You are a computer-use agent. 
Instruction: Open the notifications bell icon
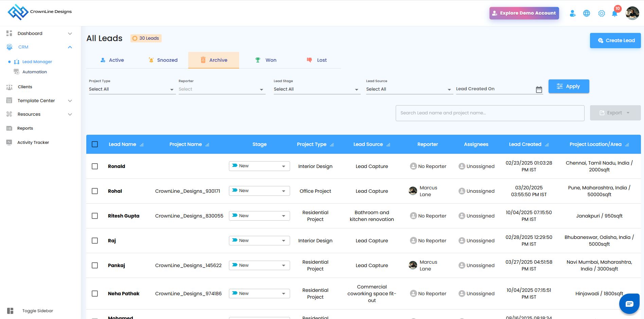(x=614, y=14)
